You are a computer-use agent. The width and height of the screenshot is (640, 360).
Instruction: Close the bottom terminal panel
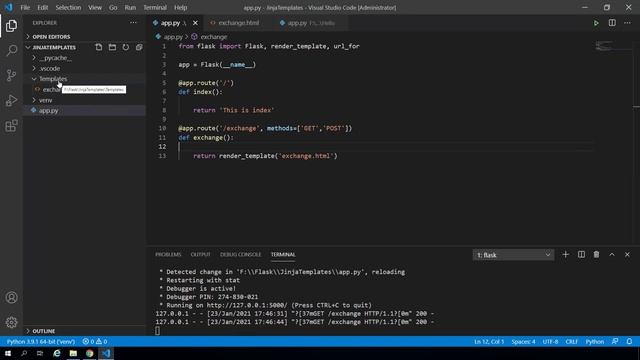coord(627,255)
